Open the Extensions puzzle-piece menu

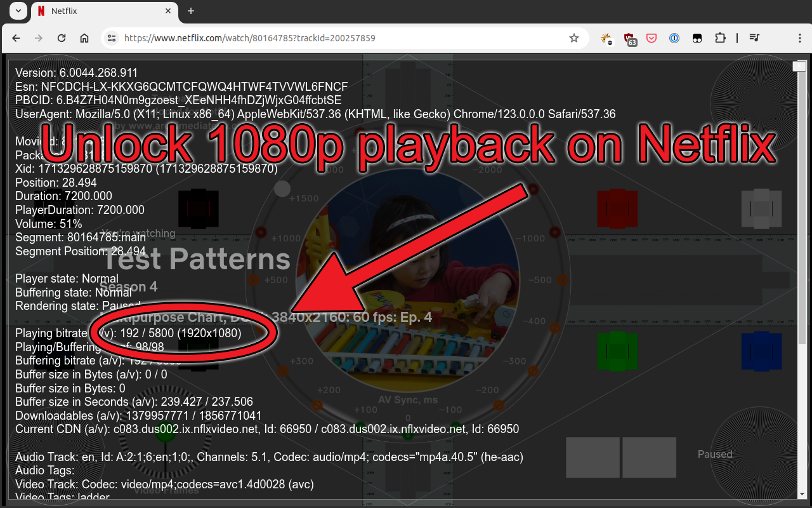click(720, 38)
